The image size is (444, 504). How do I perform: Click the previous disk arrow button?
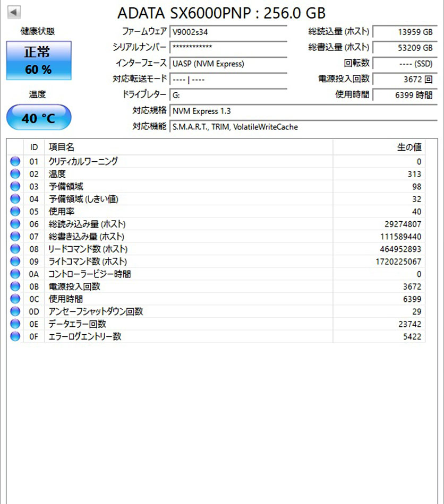coord(14,12)
